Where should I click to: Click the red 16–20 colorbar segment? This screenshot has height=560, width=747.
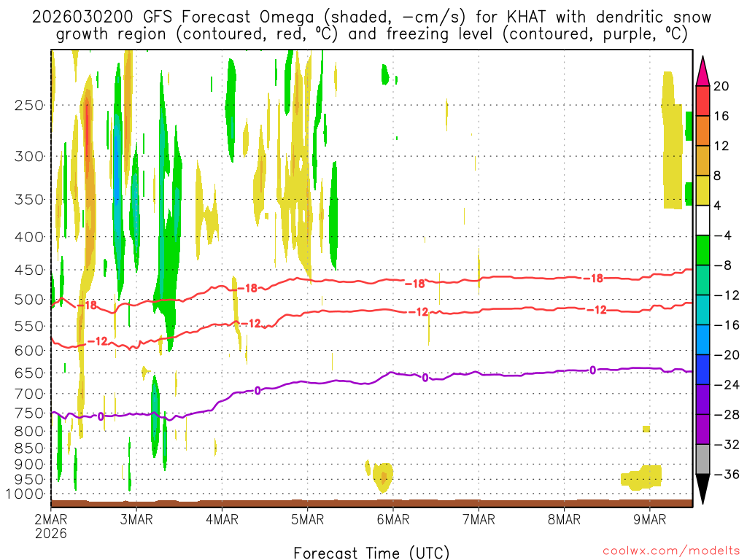pos(703,101)
